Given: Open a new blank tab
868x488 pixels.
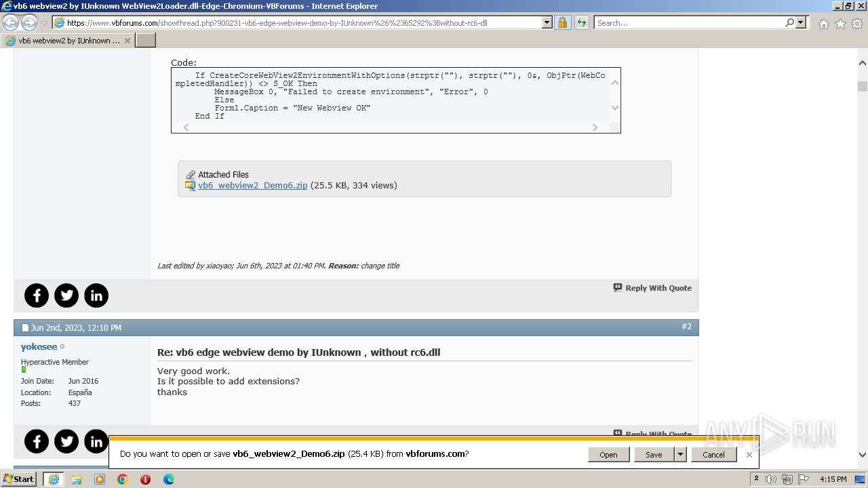Looking at the screenshot, I should 146,41.
